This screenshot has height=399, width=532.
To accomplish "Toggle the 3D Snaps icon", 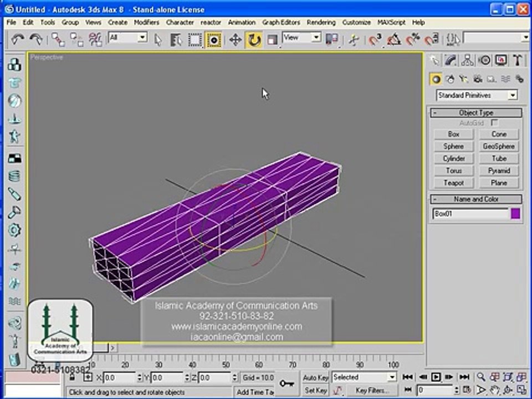I will (x=375, y=39).
